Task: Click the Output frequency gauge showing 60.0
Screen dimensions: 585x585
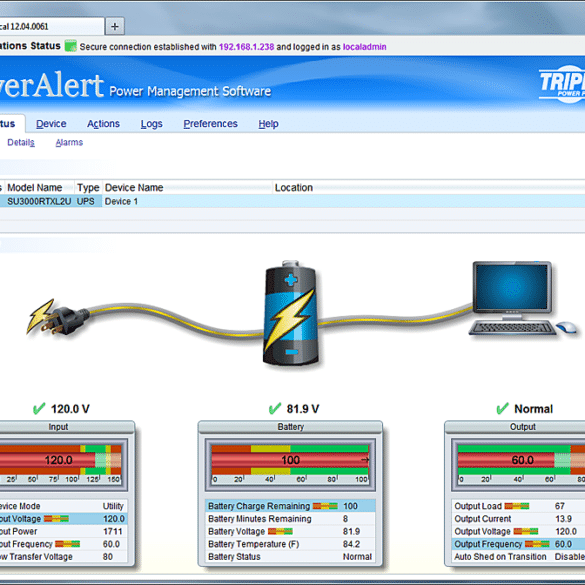Action: click(519, 465)
